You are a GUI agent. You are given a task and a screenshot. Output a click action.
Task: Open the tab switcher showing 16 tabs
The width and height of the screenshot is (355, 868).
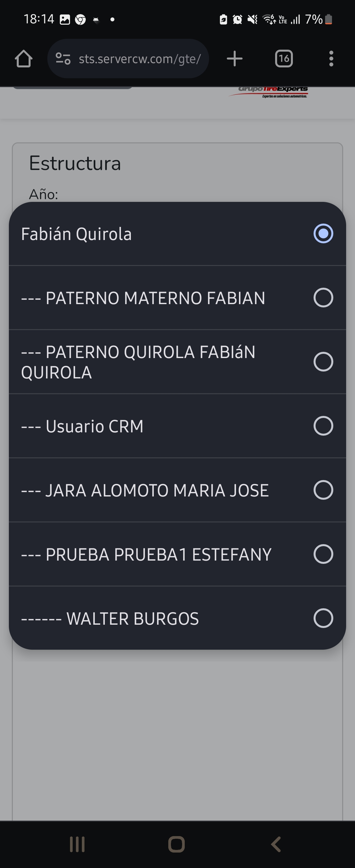click(x=284, y=59)
